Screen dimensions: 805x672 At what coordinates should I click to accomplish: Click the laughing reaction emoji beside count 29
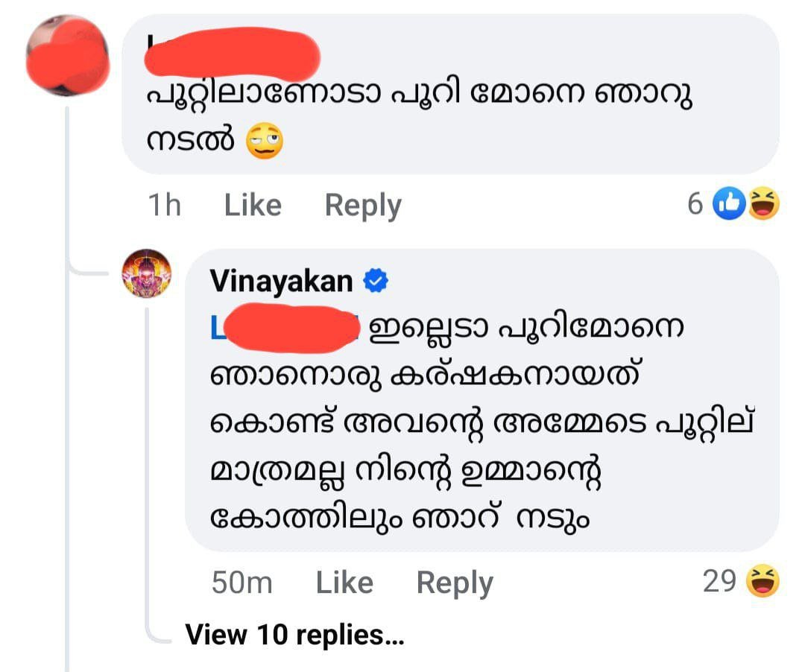[762, 581]
